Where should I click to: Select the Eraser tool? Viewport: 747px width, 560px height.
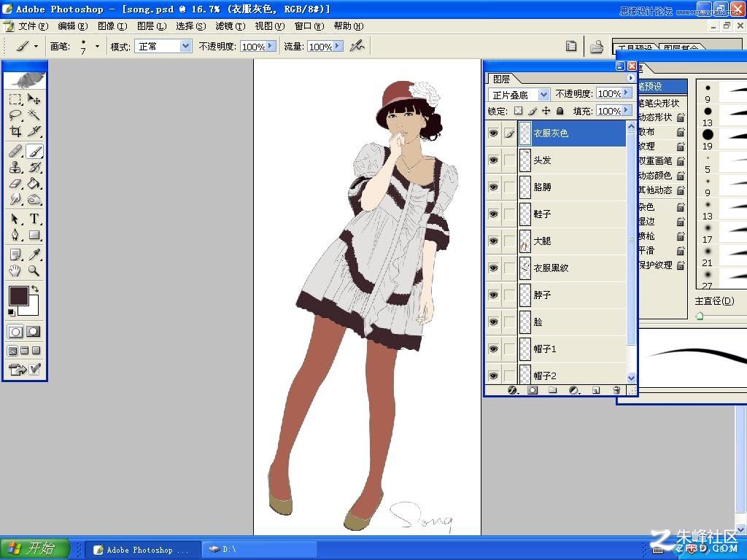[x=15, y=183]
